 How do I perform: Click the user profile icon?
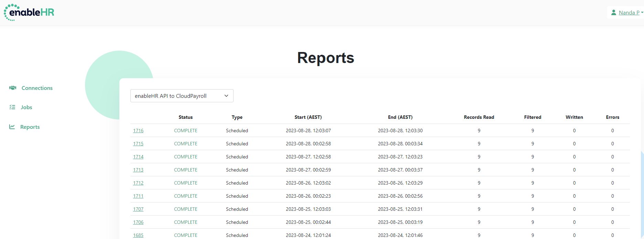point(613,12)
